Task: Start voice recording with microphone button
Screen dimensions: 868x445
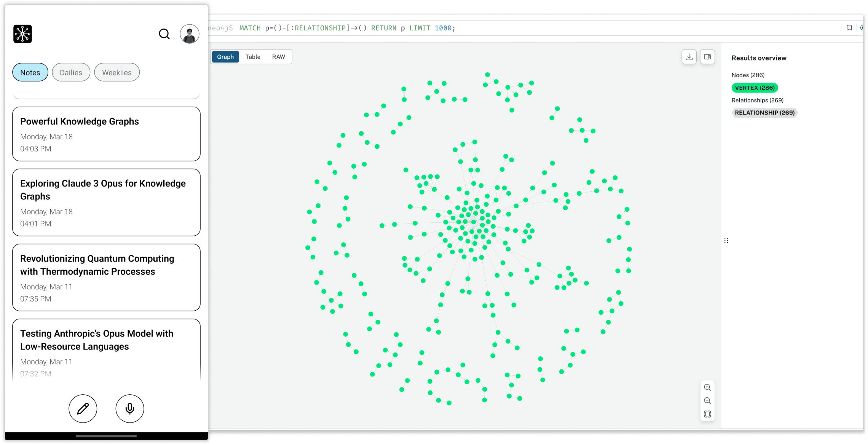Action: [x=130, y=408]
